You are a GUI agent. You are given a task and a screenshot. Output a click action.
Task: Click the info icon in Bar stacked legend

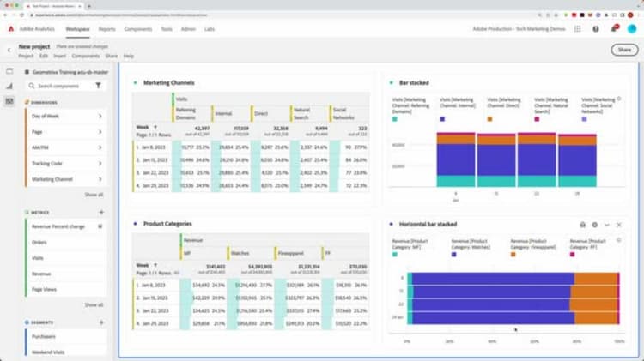pos(619,99)
